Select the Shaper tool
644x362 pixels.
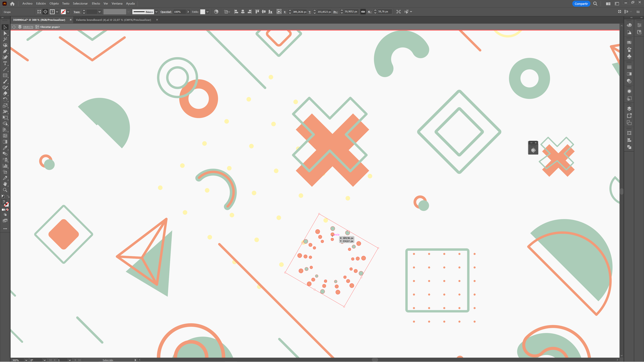(x=5, y=87)
